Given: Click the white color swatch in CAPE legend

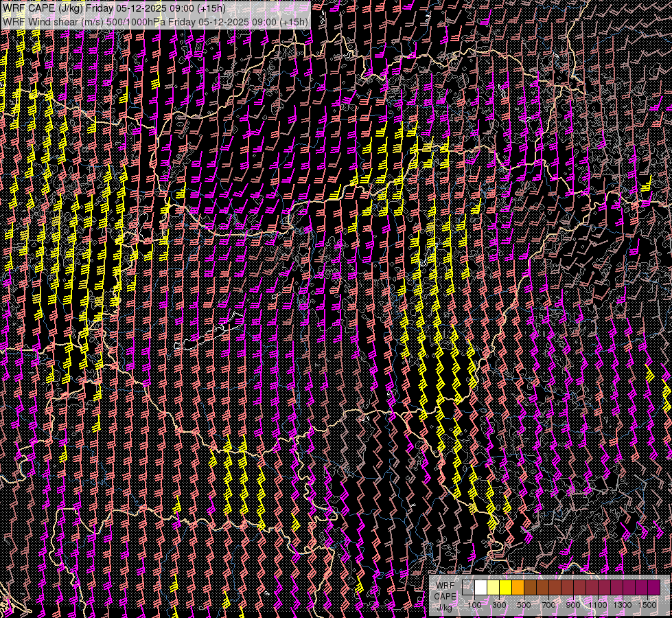Looking at the screenshot, I should [480, 587].
